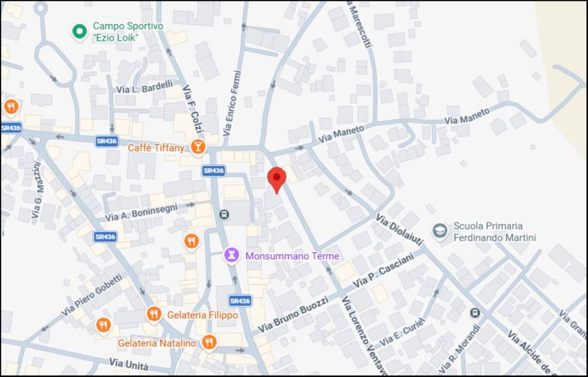
Task: Select the Via Enrico Fermi street label
Action: [232, 103]
